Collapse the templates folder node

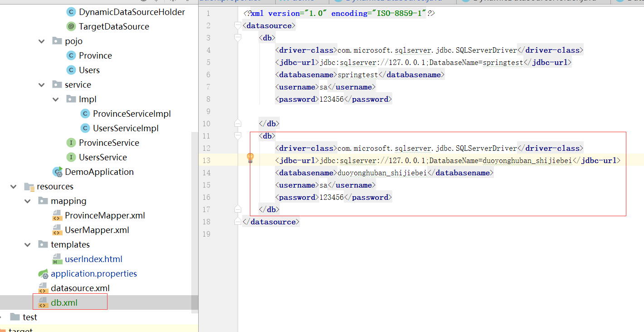[x=28, y=245]
